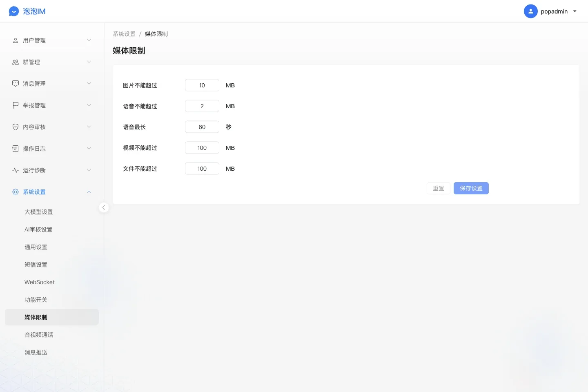
Task: Expand the 用户管理 chevron
Action: coord(89,40)
